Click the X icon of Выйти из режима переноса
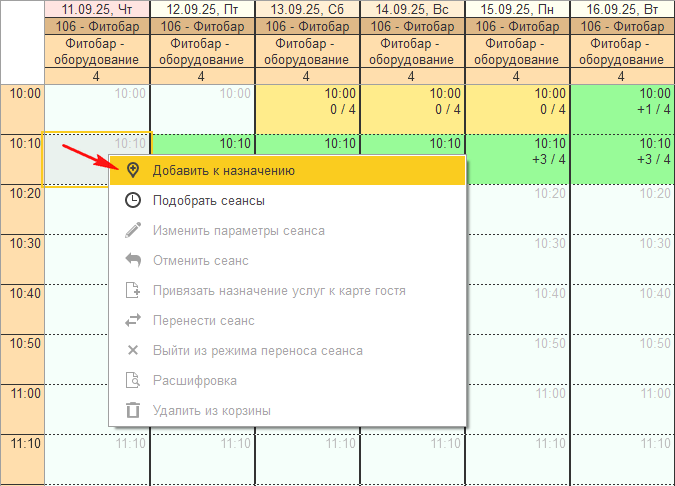 133,350
